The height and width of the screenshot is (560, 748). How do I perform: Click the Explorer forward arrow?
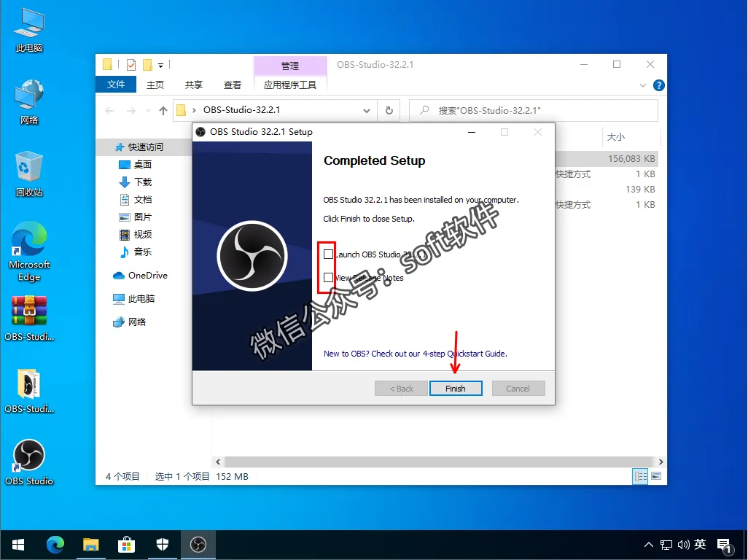(130, 111)
